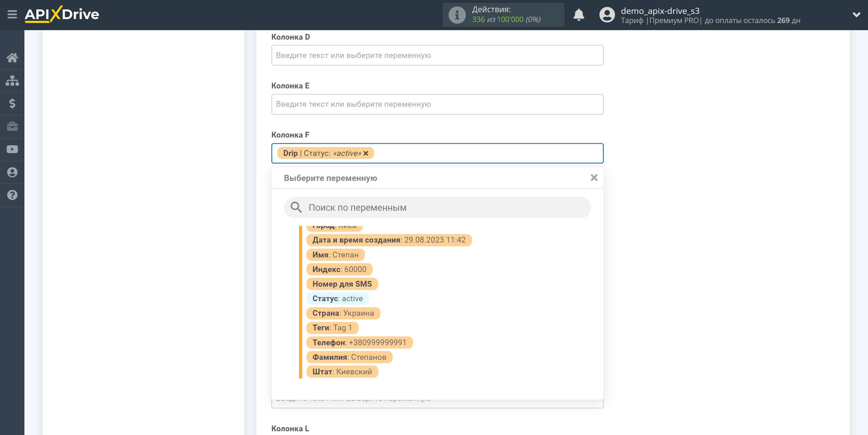The image size is (868, 435).
Task: Click the actions info icon
Action: click(457, 15)
